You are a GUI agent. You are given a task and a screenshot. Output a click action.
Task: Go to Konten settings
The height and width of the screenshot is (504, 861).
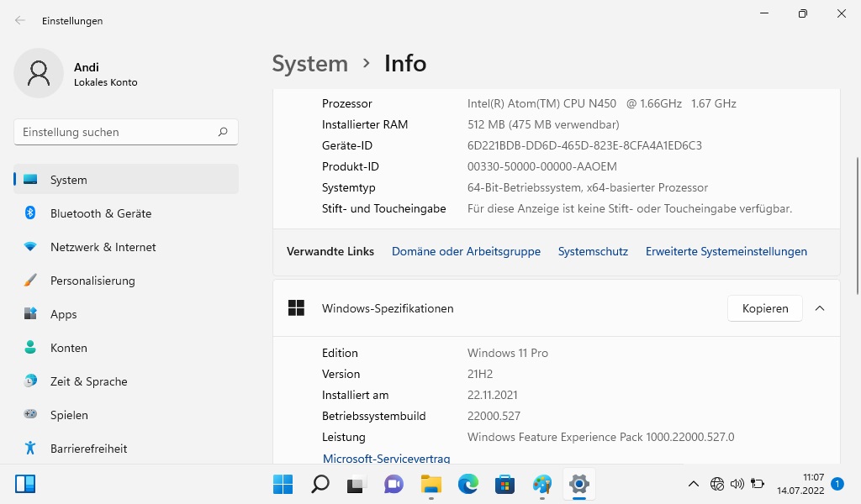click(68, 348)
